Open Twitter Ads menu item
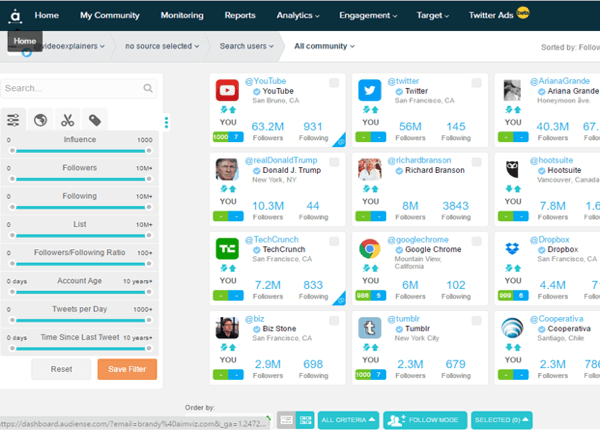 491,15
